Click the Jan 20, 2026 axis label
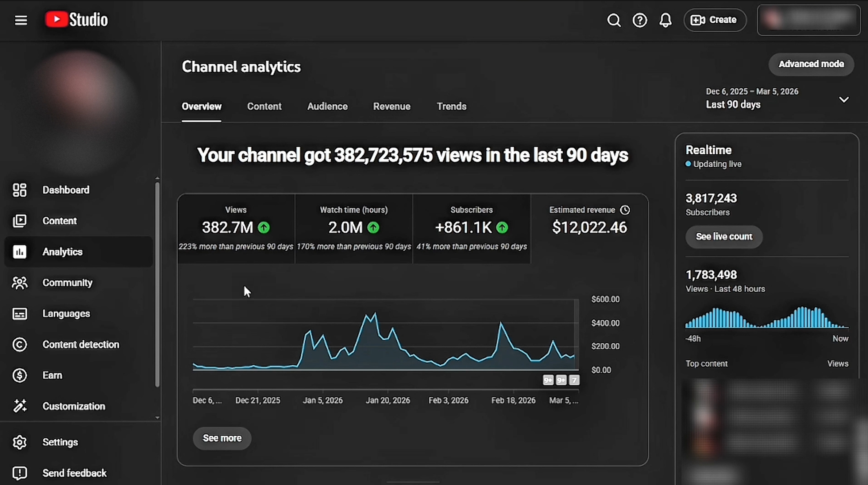 (388, 400)
